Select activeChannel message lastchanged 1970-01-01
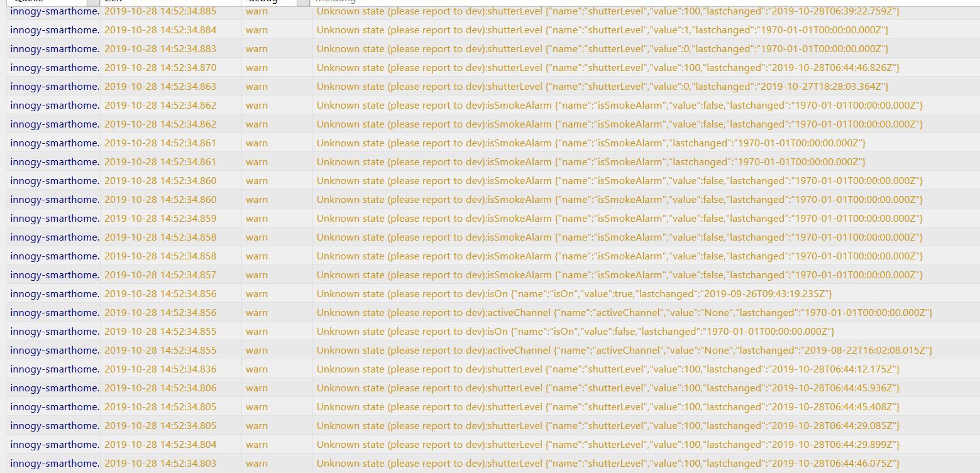Image resolution: width=980 pixels, height=473 pixels. click(624, 313)
